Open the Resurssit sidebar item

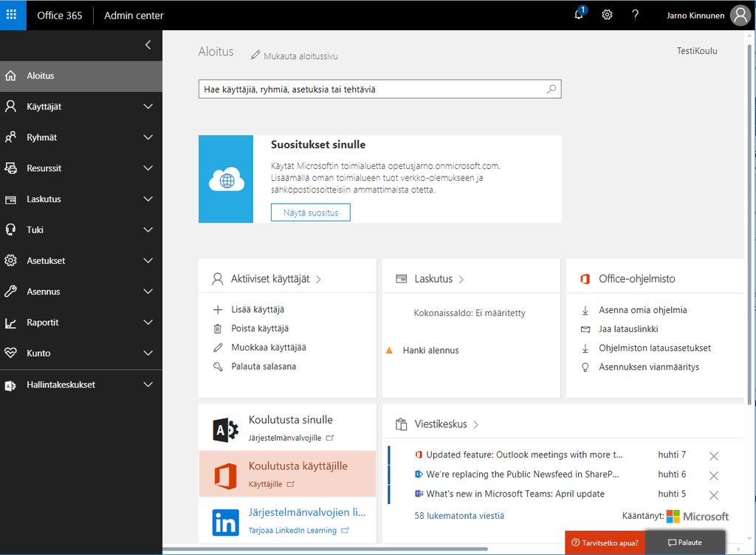(x=81, y=168)
